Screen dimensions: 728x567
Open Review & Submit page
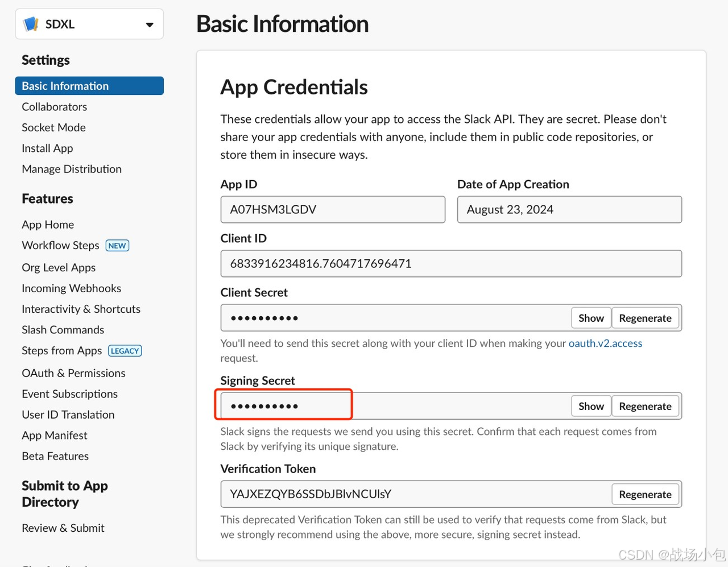point(63,528)
